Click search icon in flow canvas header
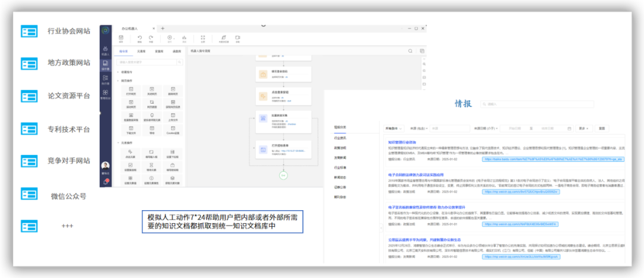 [x=410, y=51]
